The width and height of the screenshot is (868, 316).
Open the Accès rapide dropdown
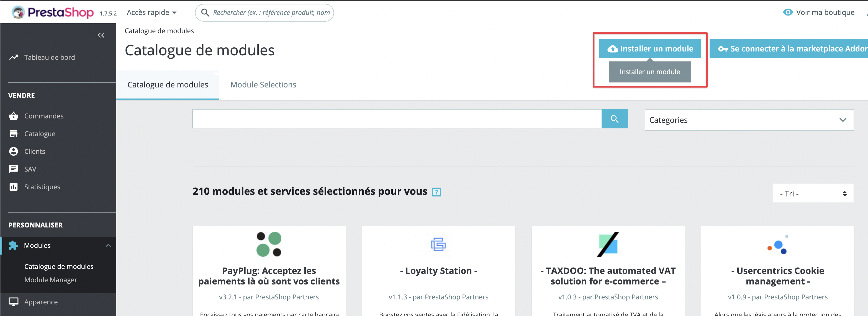(151, 12)
